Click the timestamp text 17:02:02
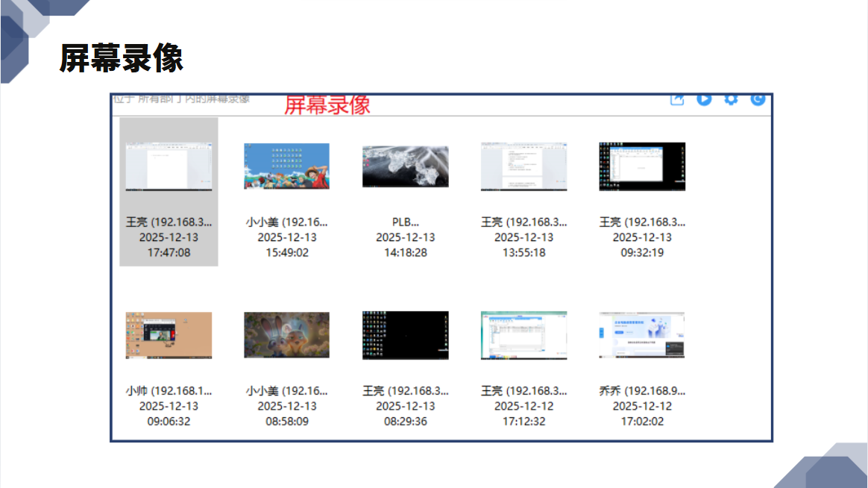Image resolution: width=868 pixels, height=488 pixels. coord(642,422)
